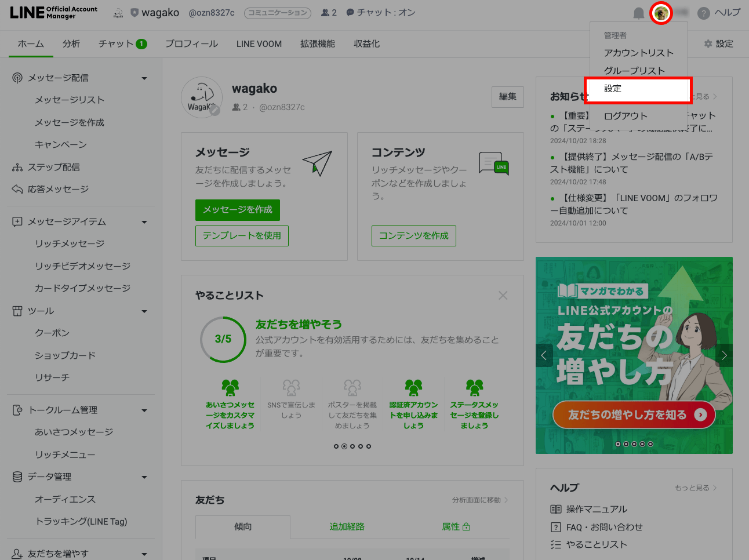Click あいさつメッセージをカスタマイズ task icon

click(230, 388)
